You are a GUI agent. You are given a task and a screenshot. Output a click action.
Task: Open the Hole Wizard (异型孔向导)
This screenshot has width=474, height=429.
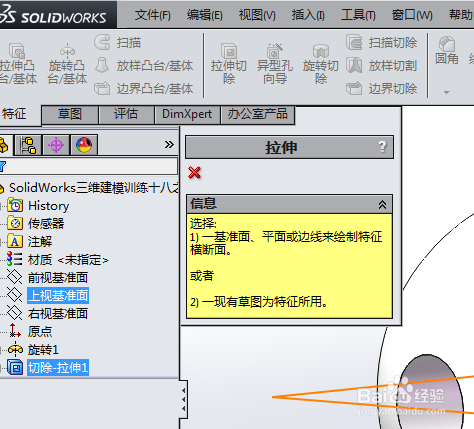[275, 64]
